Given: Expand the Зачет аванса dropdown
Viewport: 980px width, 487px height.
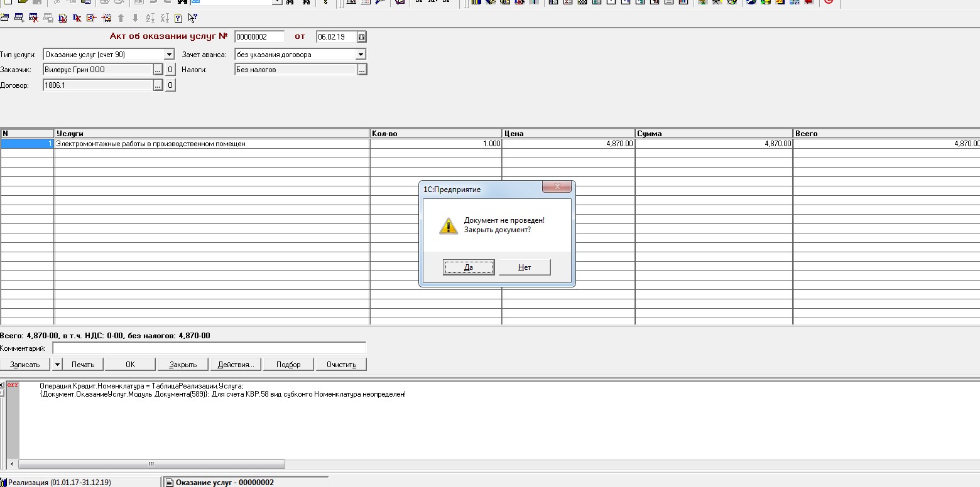Looking at the screenshot, I should [361, 55].
